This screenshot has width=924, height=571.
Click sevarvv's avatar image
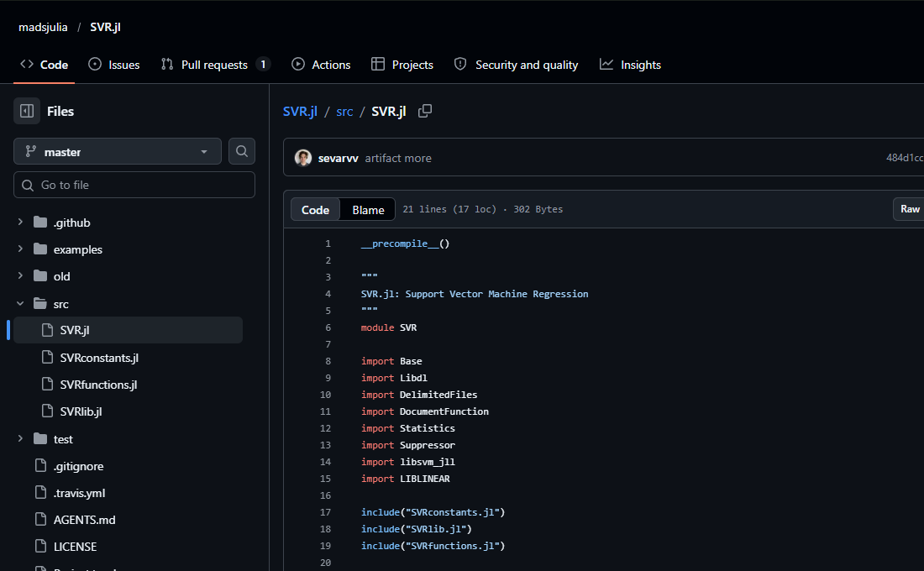tap(303, 158)
